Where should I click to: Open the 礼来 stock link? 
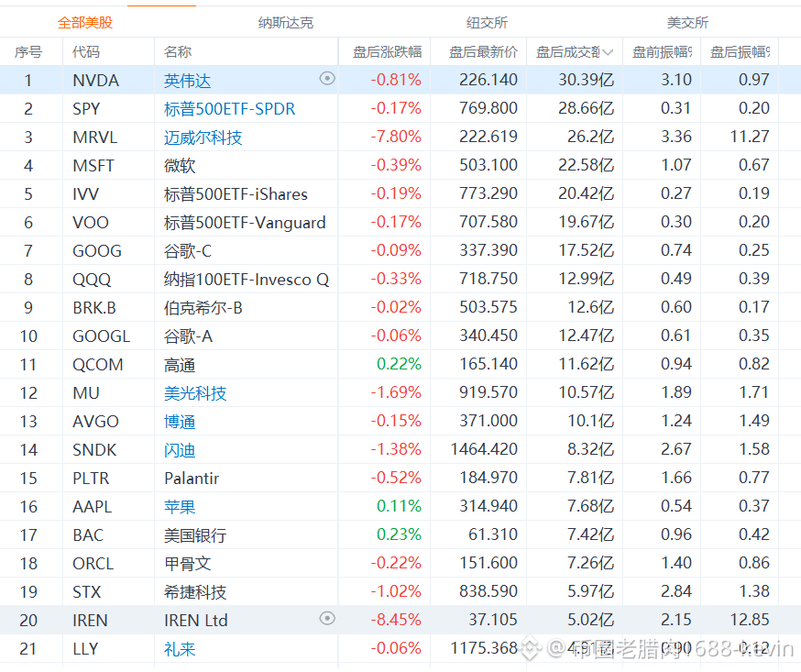(x=180, y=649)
